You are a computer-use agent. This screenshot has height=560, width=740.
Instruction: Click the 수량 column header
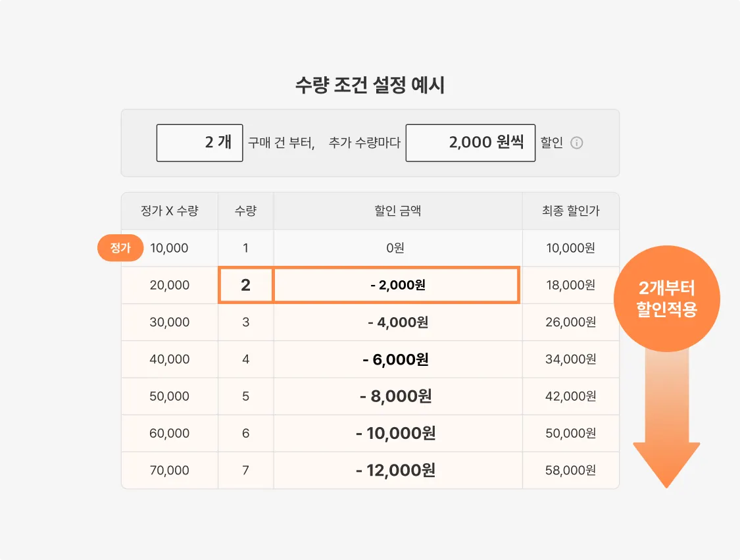click(246, 211)
